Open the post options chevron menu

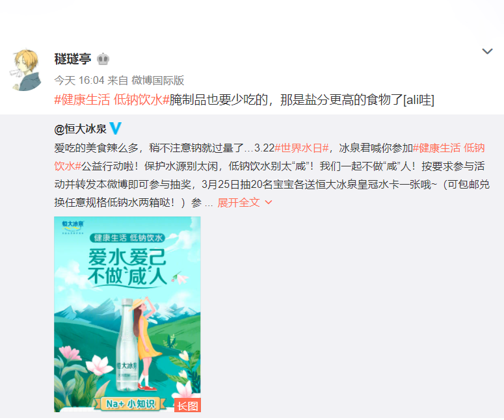487,51
